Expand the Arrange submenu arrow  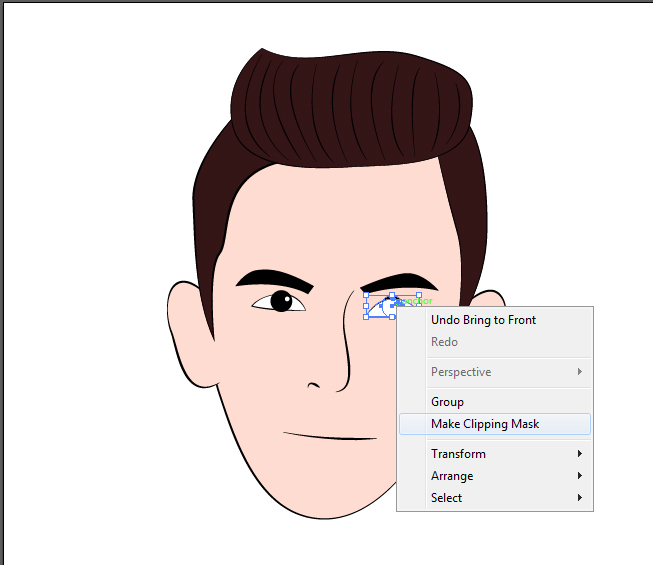(580, 475)
